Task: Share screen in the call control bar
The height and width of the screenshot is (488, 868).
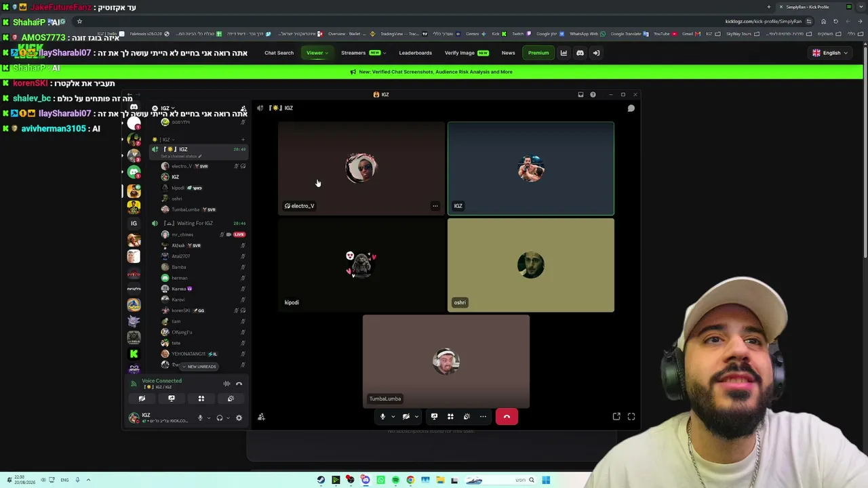Action: (x=434, y=417)
